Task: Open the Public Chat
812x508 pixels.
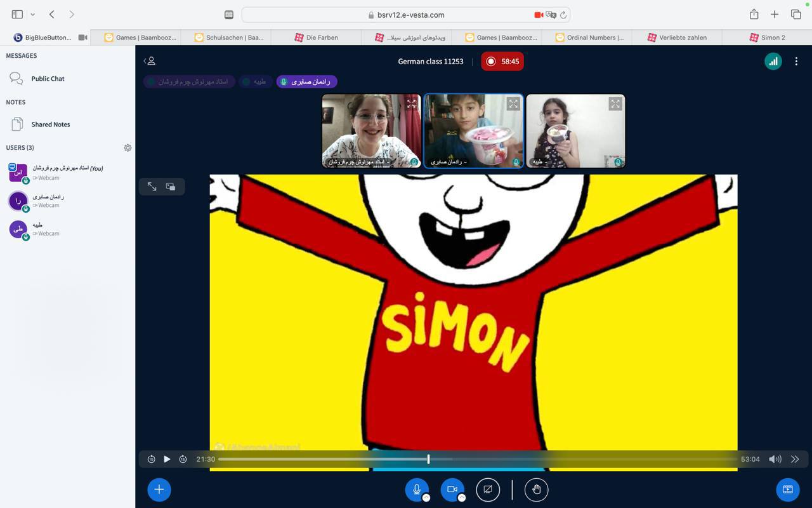Action: tap(67, 79)
